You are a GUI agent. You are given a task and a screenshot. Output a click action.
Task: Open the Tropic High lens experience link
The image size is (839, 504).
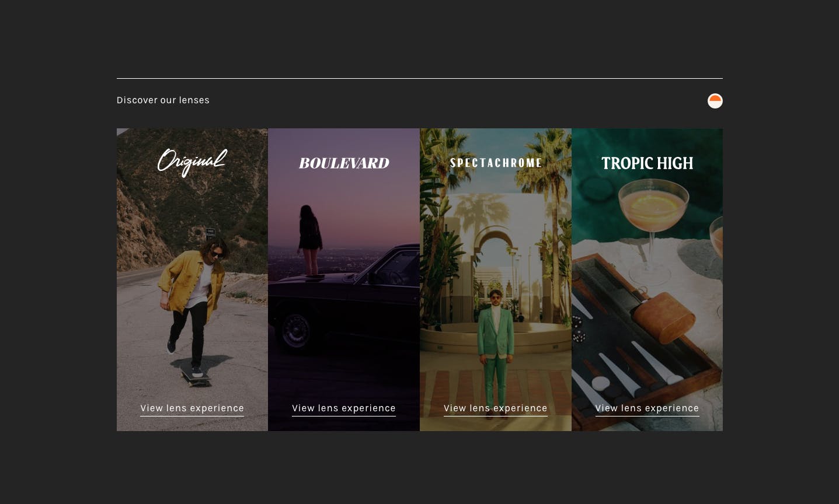[x=647, y=408]
